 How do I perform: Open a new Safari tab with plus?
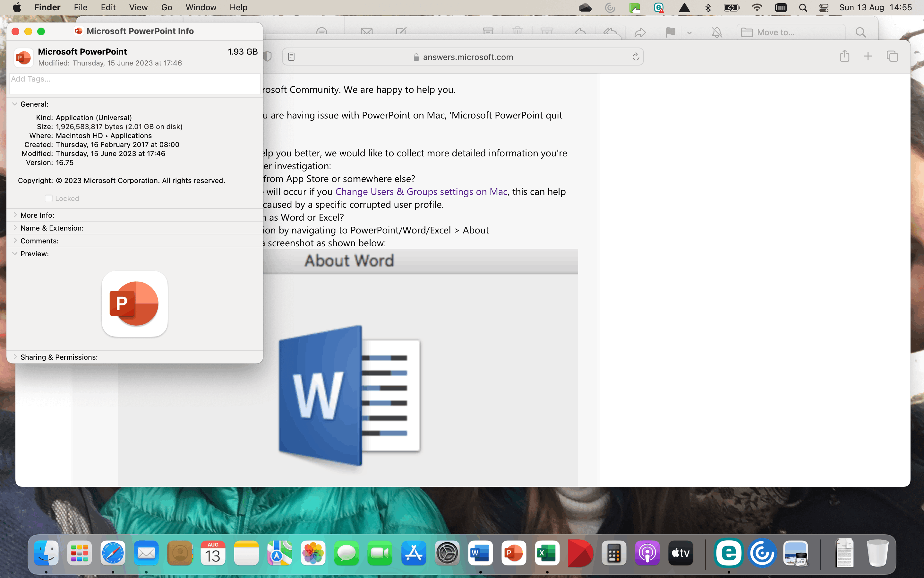pyautogui.click(x=868, y=56)
